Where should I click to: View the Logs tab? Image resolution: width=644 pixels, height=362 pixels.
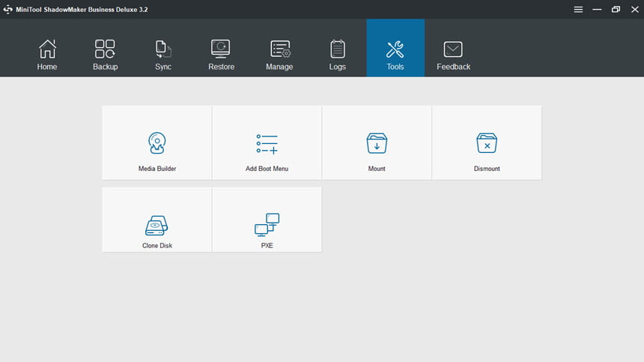337,54
